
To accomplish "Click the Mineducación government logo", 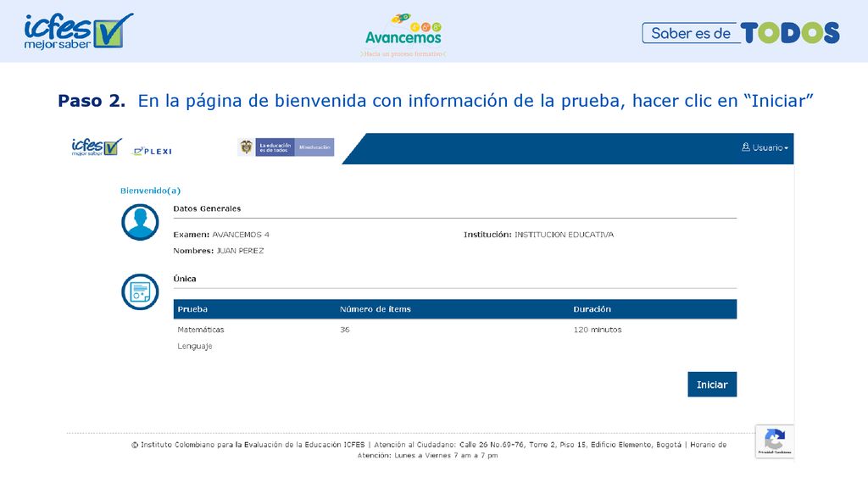I will (287, 147).
